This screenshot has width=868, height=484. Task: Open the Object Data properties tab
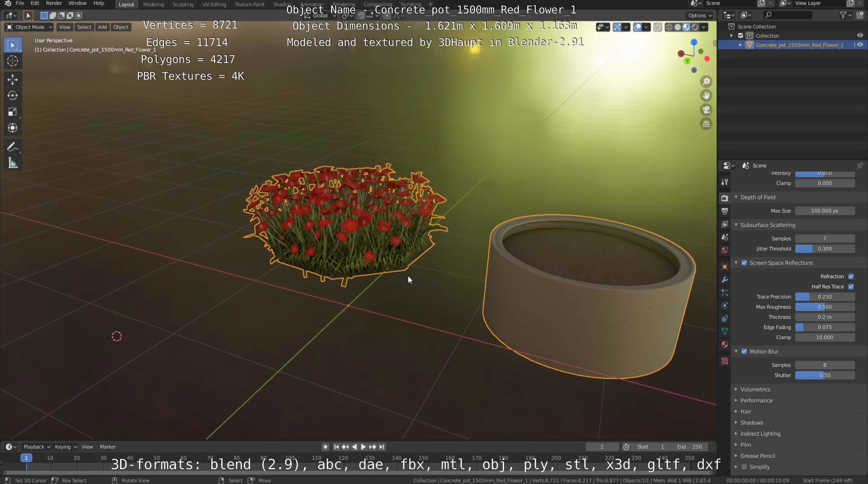click(725, 331)
